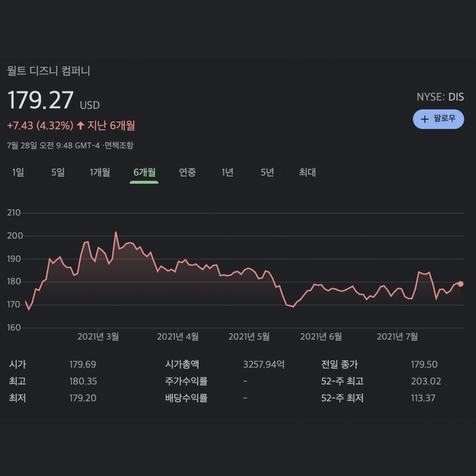This screenshot has width=476, height=476.
Task: Click the 월트 디즈니 컴퍼니 title
Action: 48,71
